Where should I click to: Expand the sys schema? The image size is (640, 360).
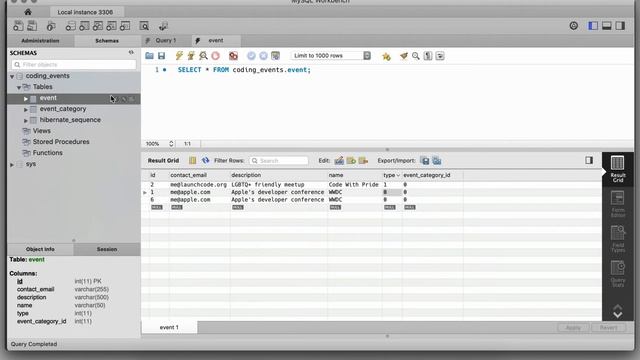[x=12, y=164]
